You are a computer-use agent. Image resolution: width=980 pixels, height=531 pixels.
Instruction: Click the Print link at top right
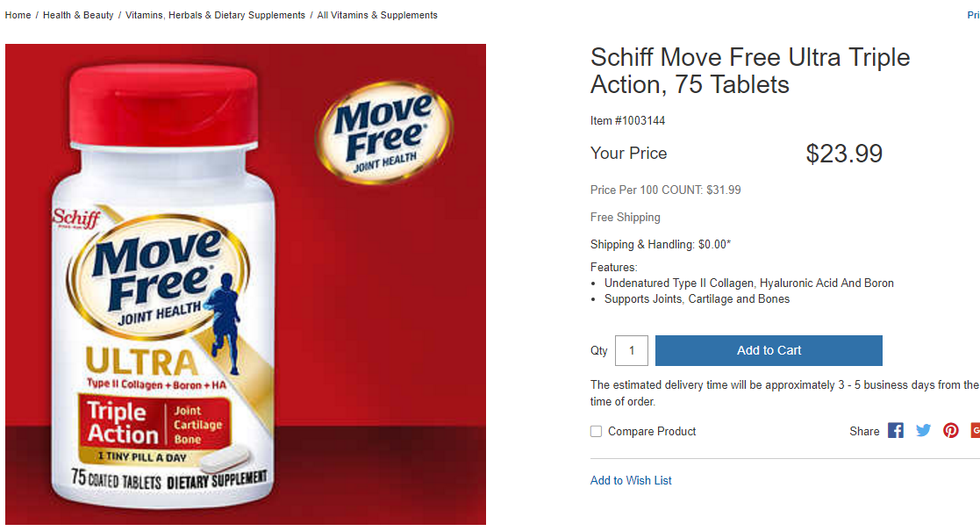tap(973, 15)
